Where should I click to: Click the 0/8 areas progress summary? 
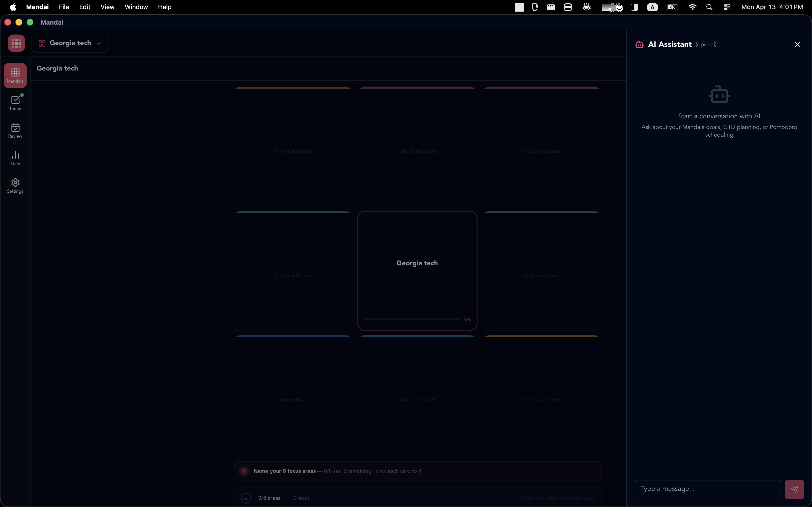click(269, 498)
